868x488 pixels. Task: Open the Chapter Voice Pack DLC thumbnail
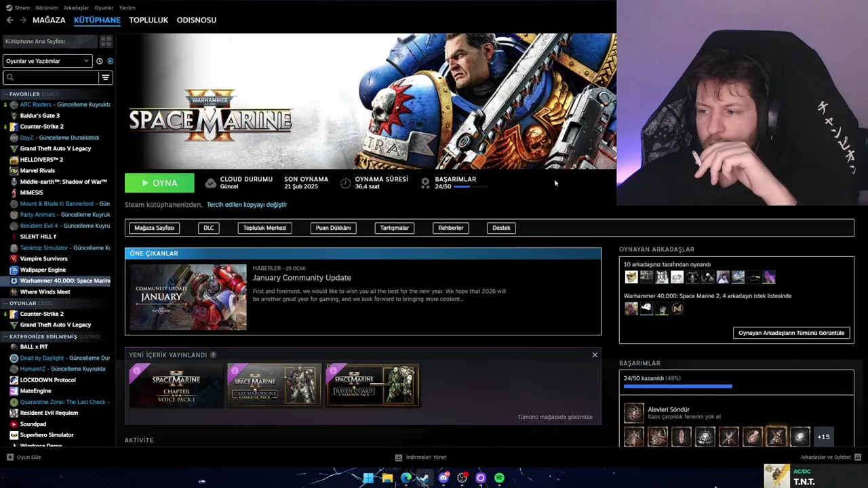[x=176, y=385]
